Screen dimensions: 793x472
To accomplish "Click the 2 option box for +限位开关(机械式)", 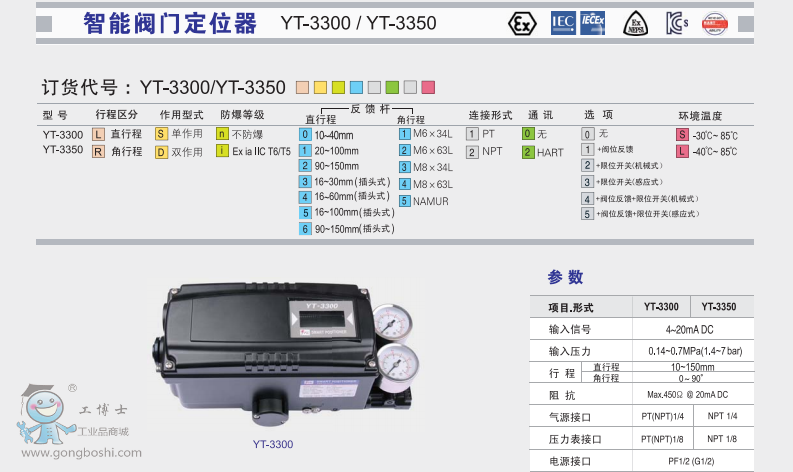I will click(x=587, y=165).
